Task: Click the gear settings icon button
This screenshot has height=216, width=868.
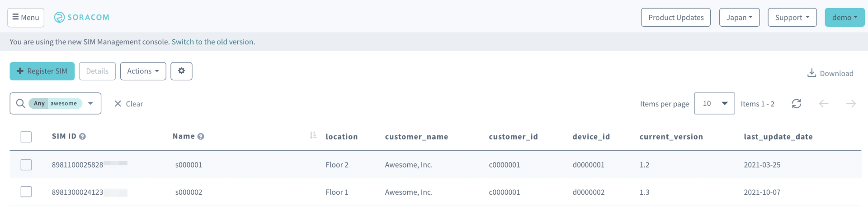Action: point(181,71)
